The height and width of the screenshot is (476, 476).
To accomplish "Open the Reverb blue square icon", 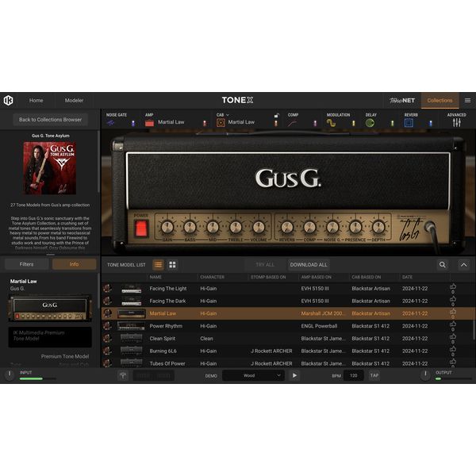I will click(x=409, y=123).
